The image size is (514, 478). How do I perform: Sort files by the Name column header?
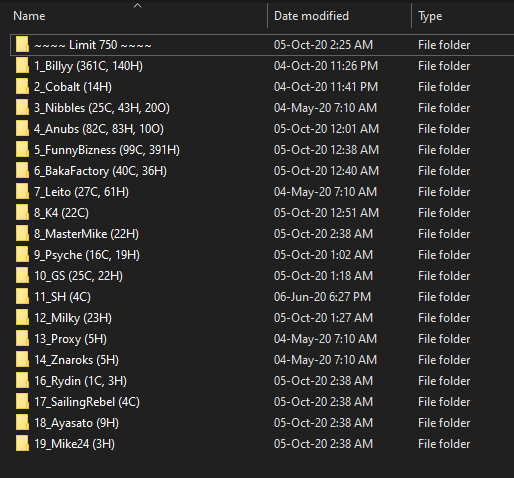(29, 16)
